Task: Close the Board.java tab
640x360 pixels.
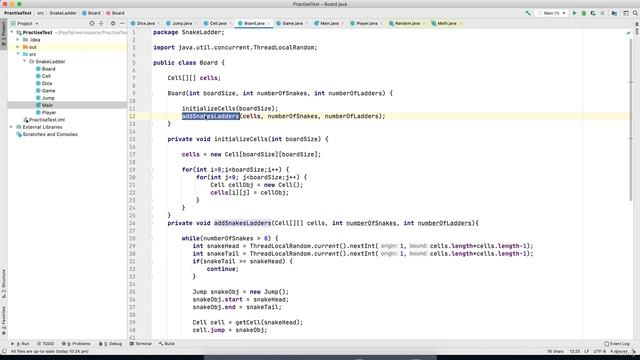Action: click(269, 24)
